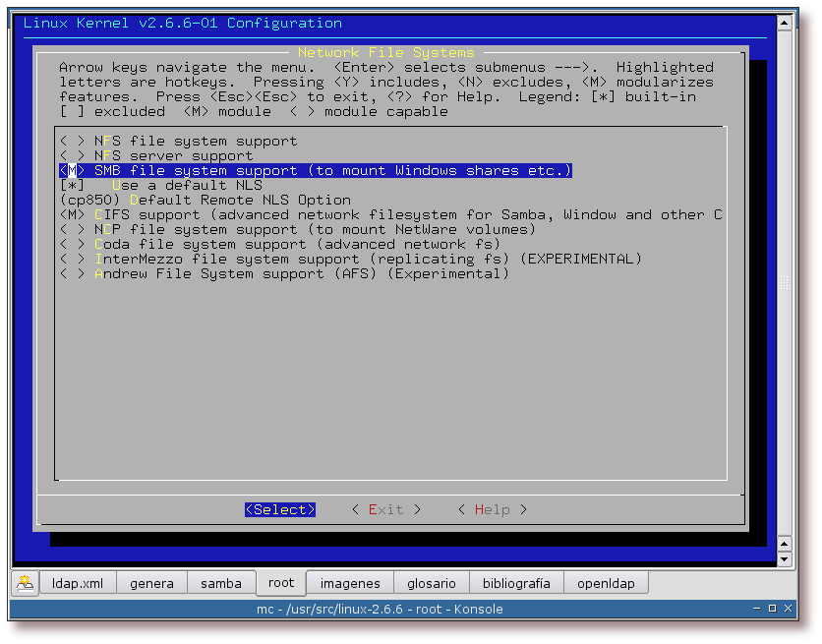Click the new session icon beside the tabs
Image resolution: width=822 pixels, height=644 pixels.
point(25,583)
